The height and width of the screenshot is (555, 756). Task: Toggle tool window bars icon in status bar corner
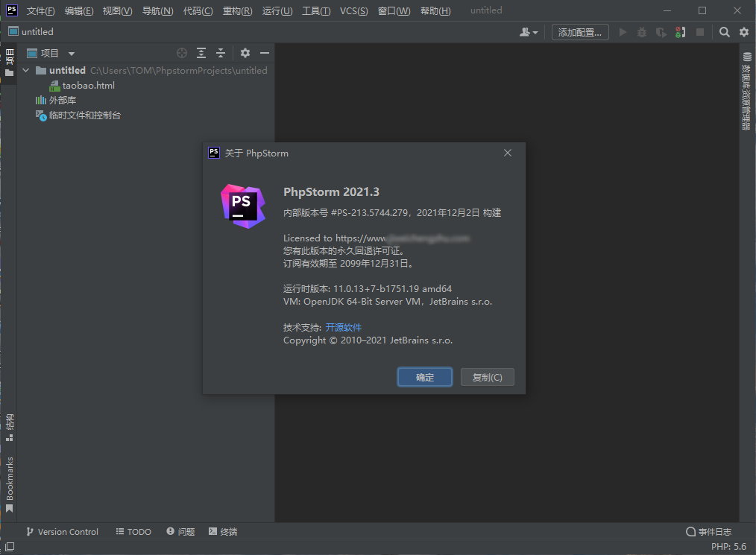[x=10, y=547]
